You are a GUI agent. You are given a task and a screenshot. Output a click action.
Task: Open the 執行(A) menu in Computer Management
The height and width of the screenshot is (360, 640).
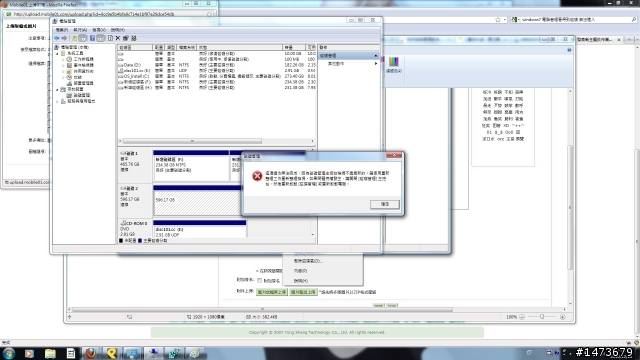(80, 30)
